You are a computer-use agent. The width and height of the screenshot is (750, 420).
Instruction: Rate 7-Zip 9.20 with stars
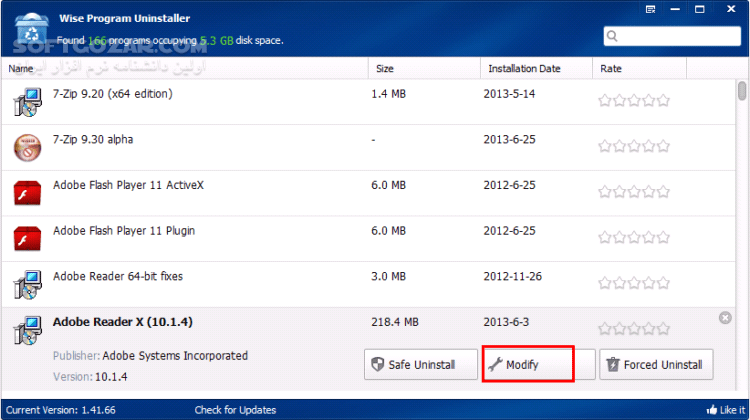634,100
